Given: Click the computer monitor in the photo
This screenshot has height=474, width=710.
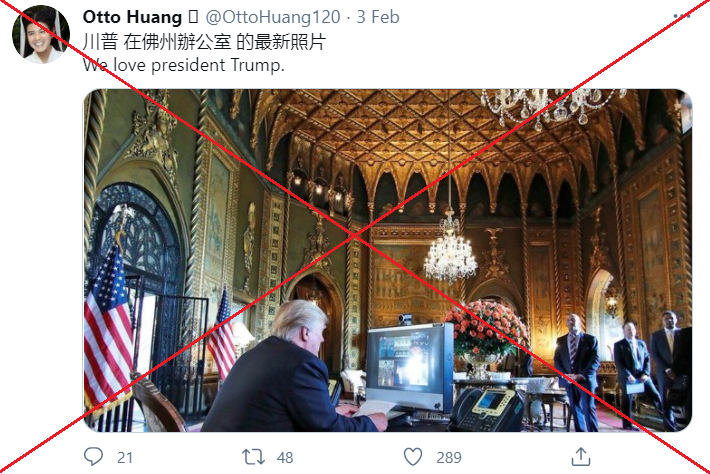Looking at the screenshot, I should point(410,367).
